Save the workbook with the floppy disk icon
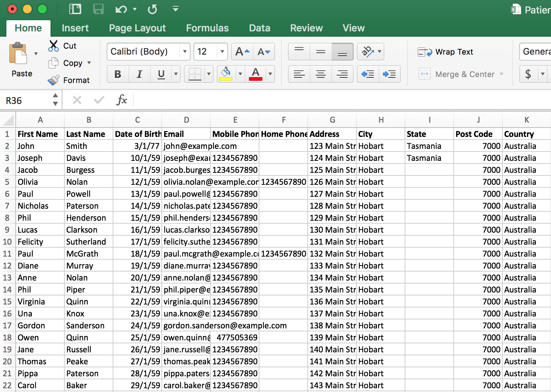Image resolution: width=551 pixels, height=392 pixels. (98, 9)
